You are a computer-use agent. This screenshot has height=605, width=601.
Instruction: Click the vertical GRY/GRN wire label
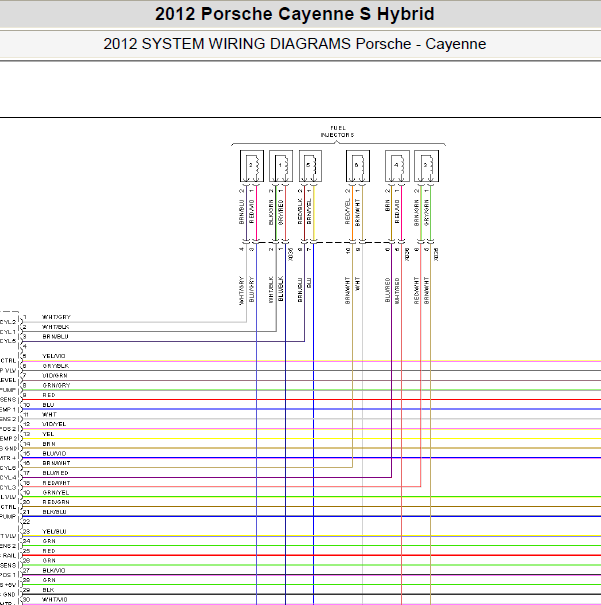click(x=426, y=212)
